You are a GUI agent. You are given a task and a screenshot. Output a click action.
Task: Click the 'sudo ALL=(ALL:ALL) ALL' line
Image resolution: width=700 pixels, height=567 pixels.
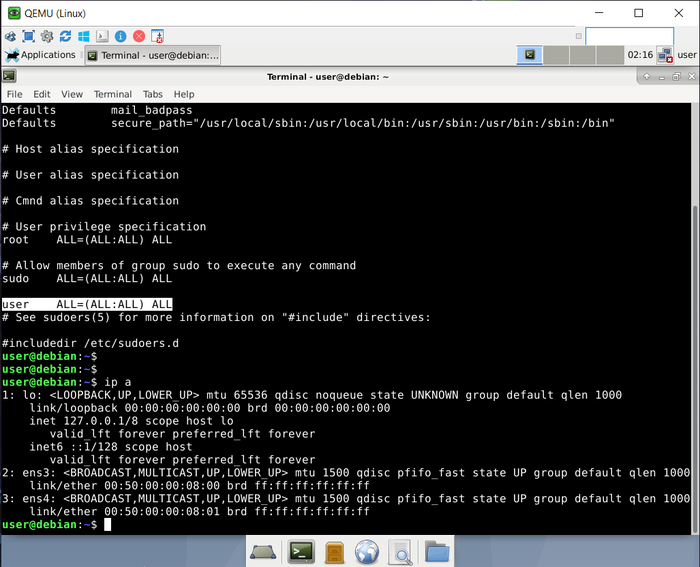[x=87, y=279]
